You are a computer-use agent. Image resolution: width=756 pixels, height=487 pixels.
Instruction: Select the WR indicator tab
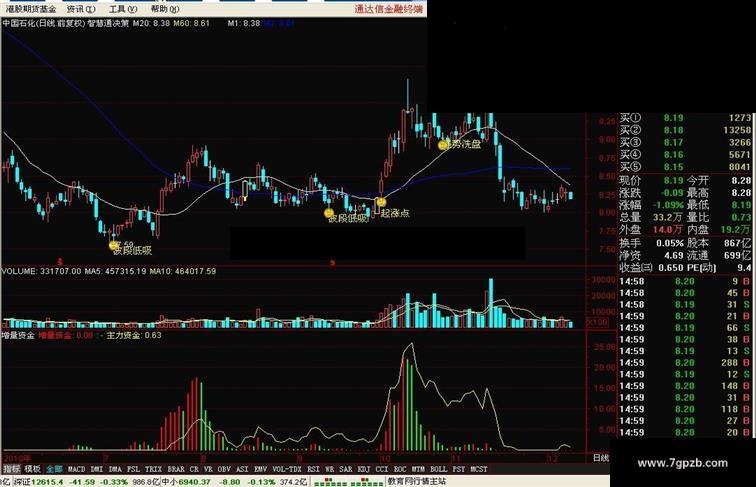pos(330,469)
